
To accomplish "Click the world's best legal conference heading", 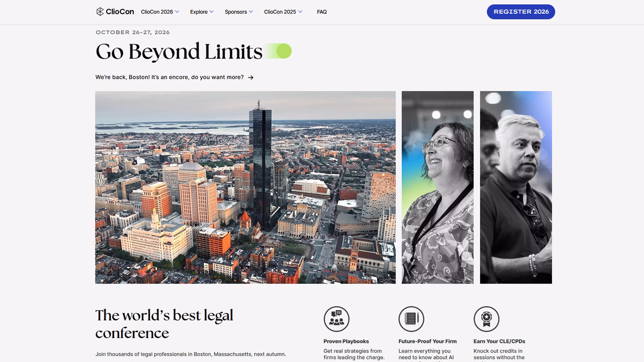I will point(164,324).
